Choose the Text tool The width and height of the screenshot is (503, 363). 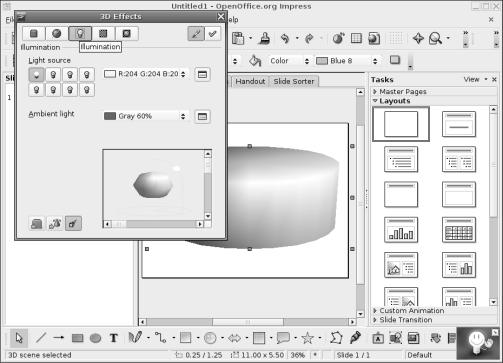point(114,338)
